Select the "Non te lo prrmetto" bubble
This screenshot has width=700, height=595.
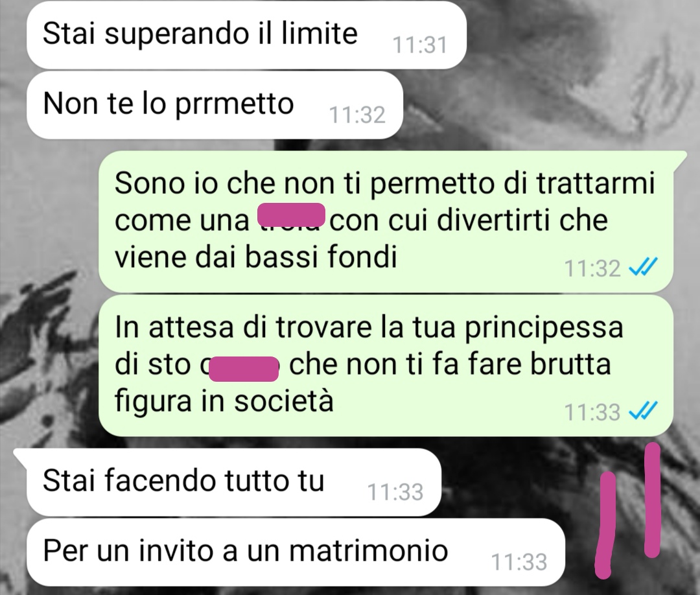tap(215, 106)
